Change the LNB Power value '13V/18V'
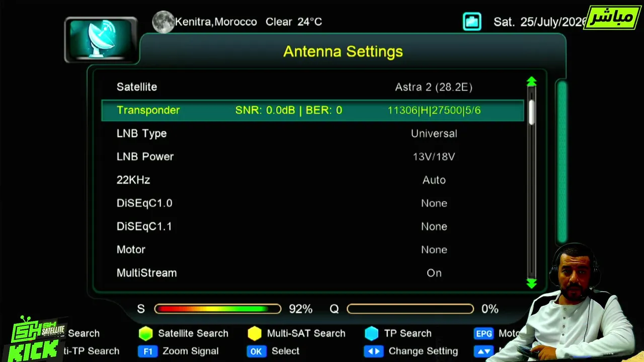The image size is (644, 362). (x=434, y=157)
